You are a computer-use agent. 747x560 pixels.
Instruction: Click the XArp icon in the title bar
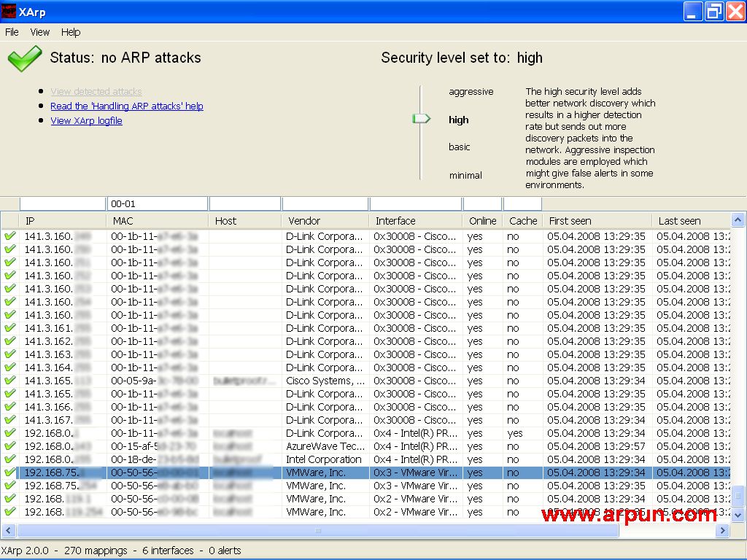tap(9, 11)
